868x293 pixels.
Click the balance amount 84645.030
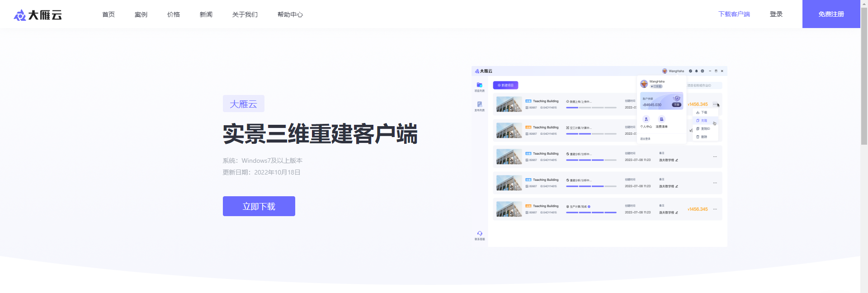[652, 105]
